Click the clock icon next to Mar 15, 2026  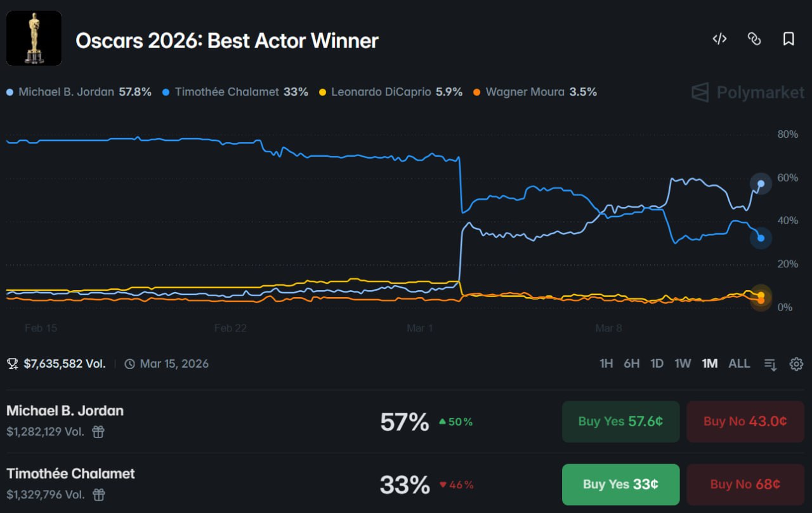pos(129,363)
